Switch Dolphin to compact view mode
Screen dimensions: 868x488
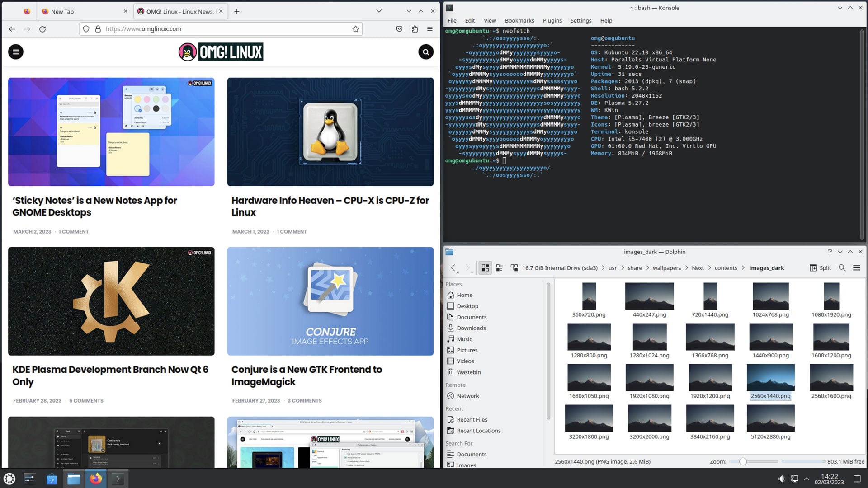[x=500, y=268]
